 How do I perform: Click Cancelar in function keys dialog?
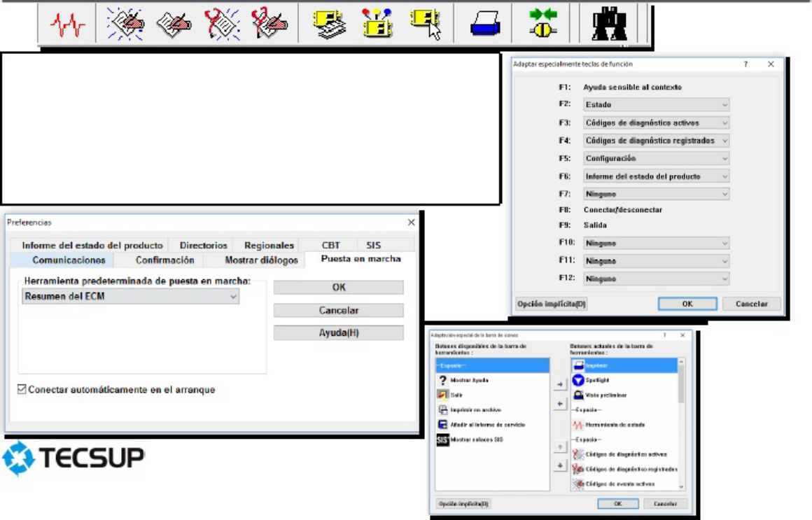[x=751, y=304]
